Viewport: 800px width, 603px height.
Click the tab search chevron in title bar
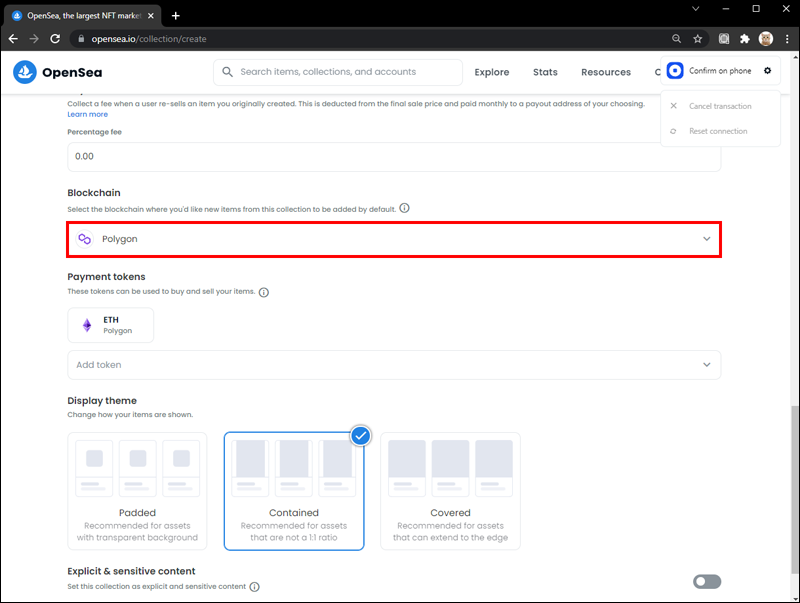point(695,9)
